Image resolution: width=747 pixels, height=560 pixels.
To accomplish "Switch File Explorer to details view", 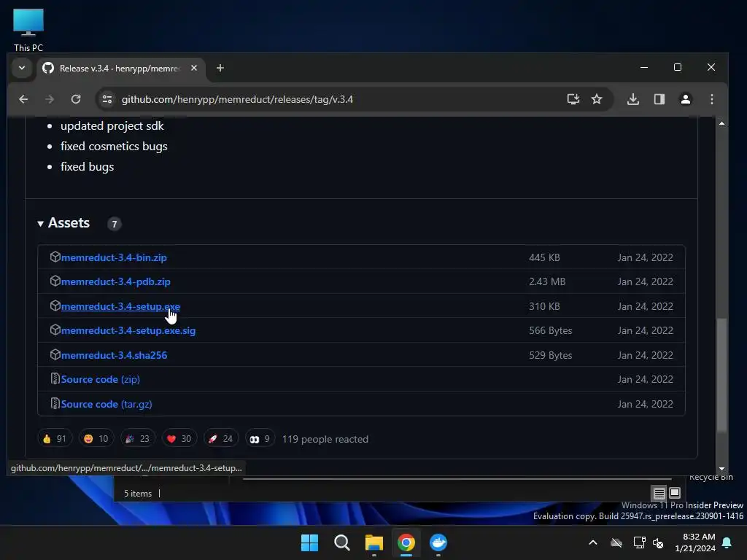I will (x=659, y=493).
